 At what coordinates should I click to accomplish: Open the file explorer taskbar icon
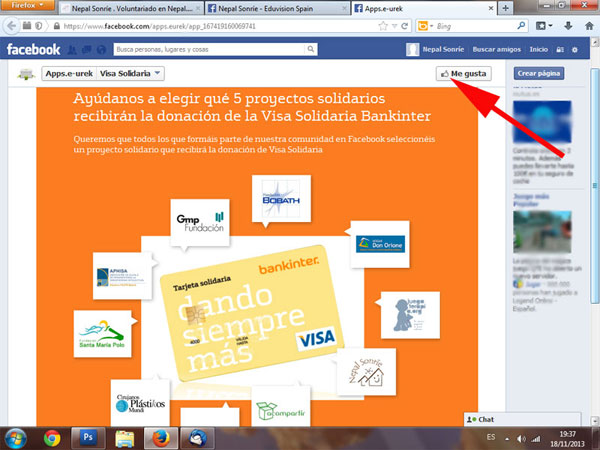pyautogui.click(x=125, y=439)
